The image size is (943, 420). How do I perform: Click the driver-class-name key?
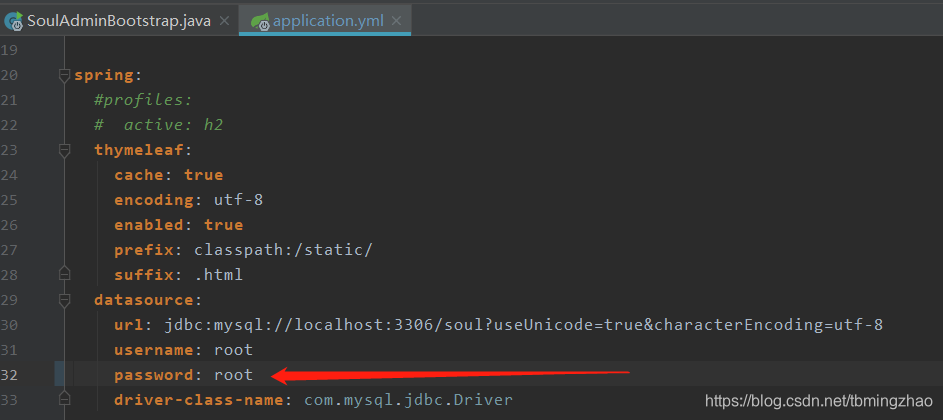click(200, 400)
